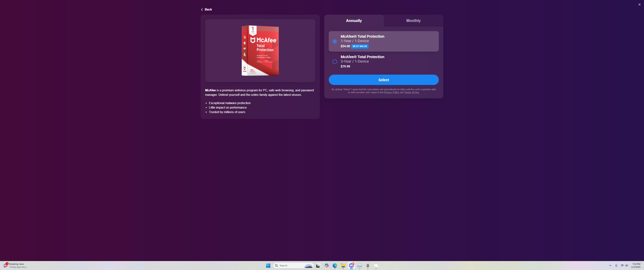Switch to the Monthly billing tab
The width and height of the screenshot is (644, 270).
pos(413,21)
